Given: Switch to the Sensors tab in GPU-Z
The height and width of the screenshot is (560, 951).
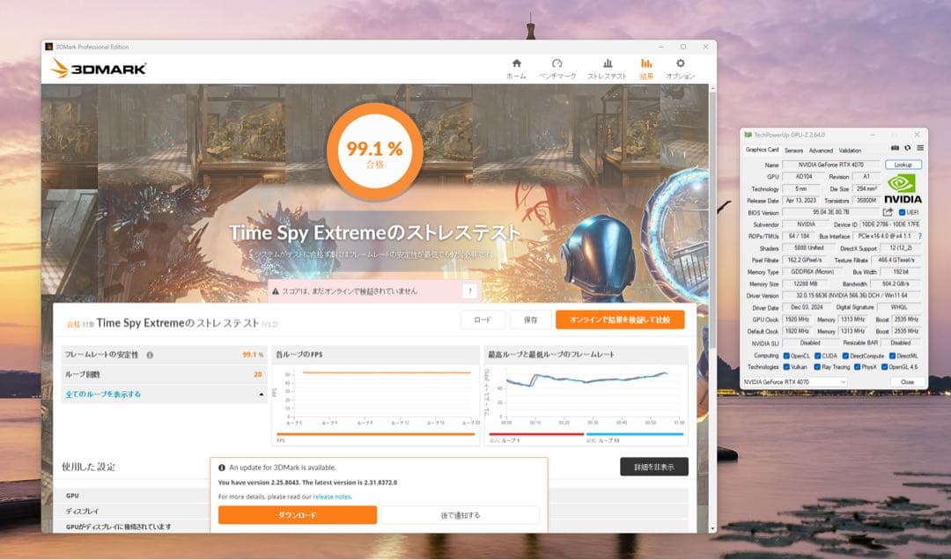Looking at the screenshot, I should coord(794,151).
